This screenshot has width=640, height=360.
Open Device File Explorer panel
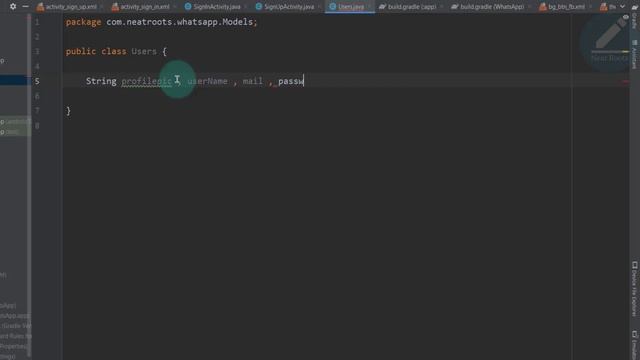tap(634, 289)
